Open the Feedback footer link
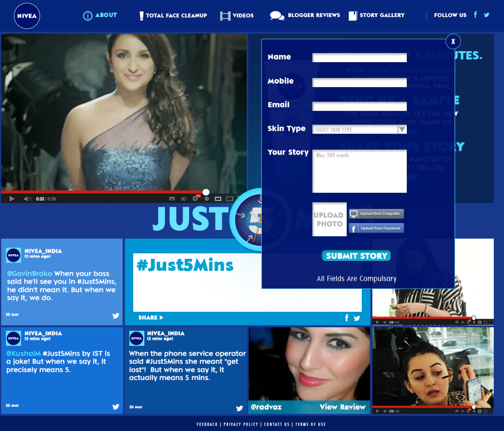504x431 pixels. (x=207, y=425)
